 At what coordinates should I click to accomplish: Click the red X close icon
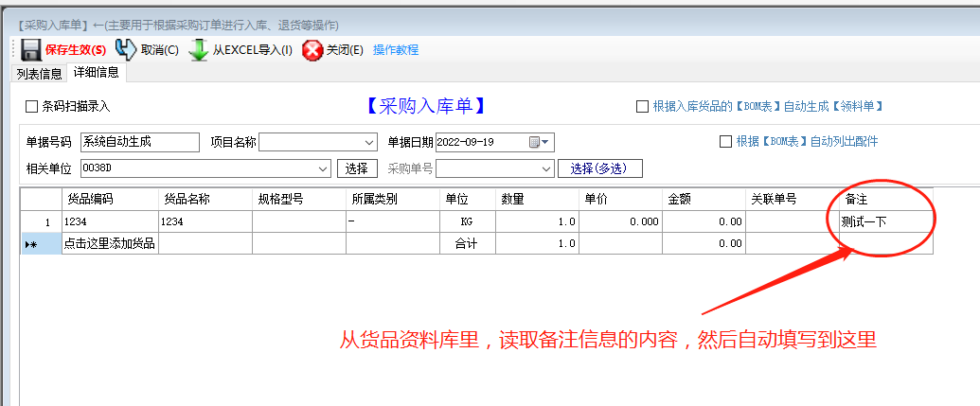(x=312, y=50)
